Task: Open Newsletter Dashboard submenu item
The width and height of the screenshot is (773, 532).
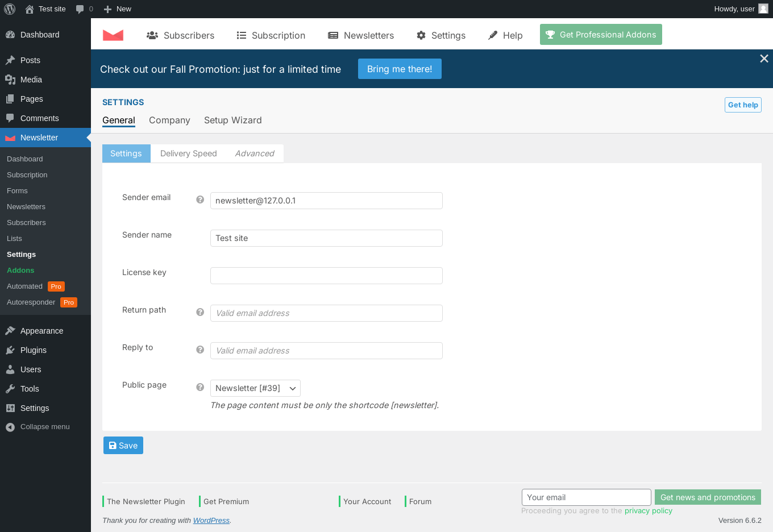Action: [x=45, y=159]
